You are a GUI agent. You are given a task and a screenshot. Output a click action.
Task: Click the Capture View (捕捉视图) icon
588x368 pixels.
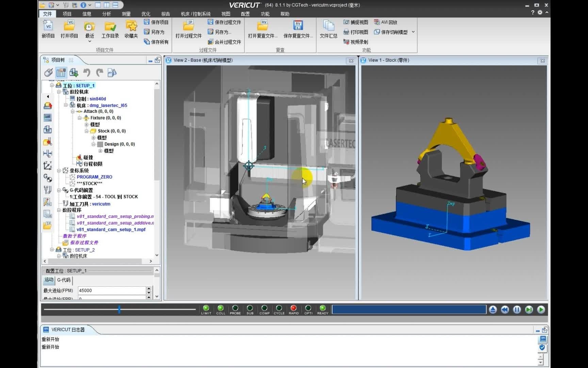pos(346,22)
